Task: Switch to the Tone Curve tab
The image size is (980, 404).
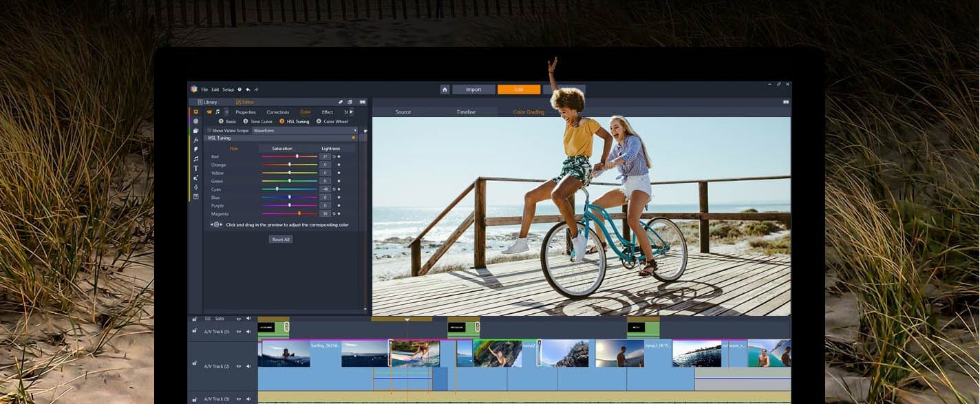Action: (261, 122)
